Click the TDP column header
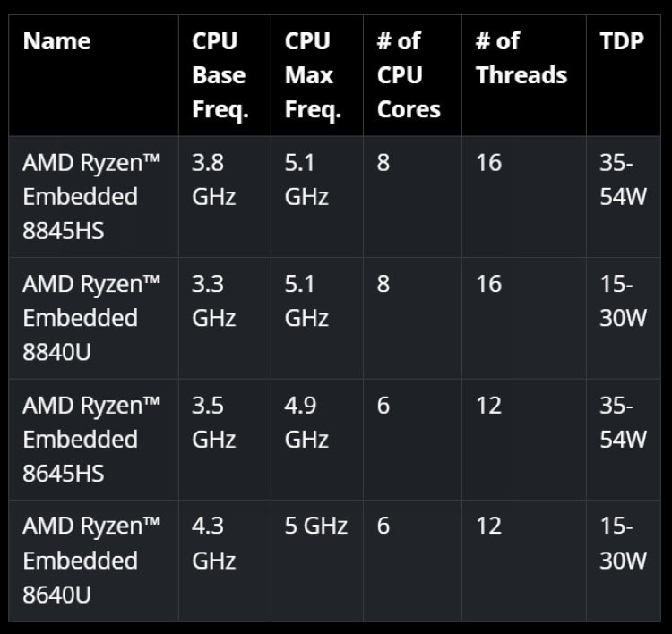 (622, 41)
